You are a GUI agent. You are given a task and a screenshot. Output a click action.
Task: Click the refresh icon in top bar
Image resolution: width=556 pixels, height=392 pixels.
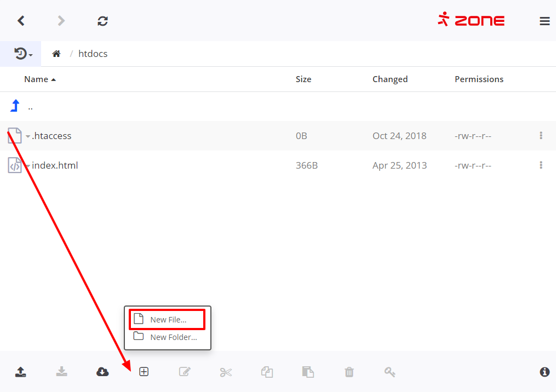[x=102, y=21]
